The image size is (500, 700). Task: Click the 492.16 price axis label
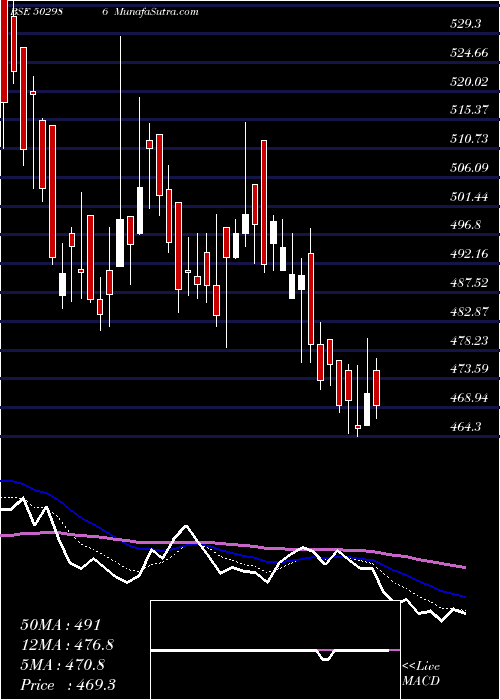pos(469,254)
